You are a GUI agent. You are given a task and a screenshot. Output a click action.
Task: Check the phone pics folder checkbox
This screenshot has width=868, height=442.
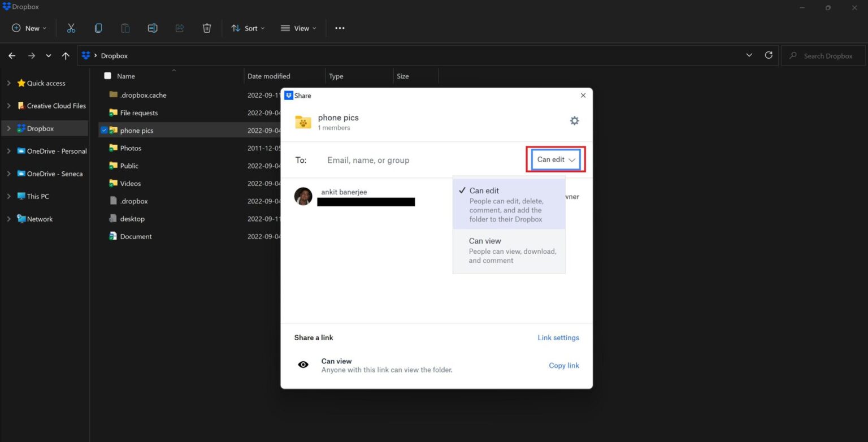(x=104, y=129)
